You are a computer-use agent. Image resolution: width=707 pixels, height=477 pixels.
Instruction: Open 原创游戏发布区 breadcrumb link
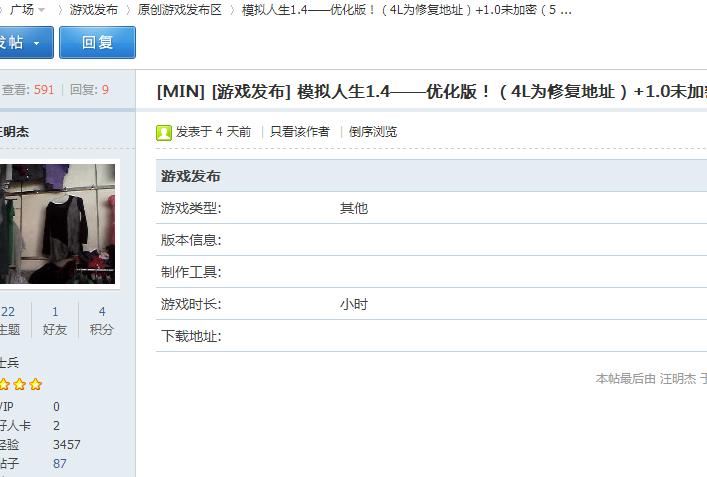(179, 9)
